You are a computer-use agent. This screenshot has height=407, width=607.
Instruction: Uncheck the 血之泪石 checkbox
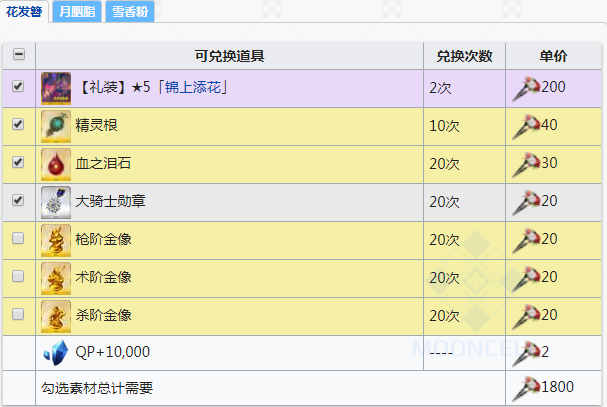[18, 162]
